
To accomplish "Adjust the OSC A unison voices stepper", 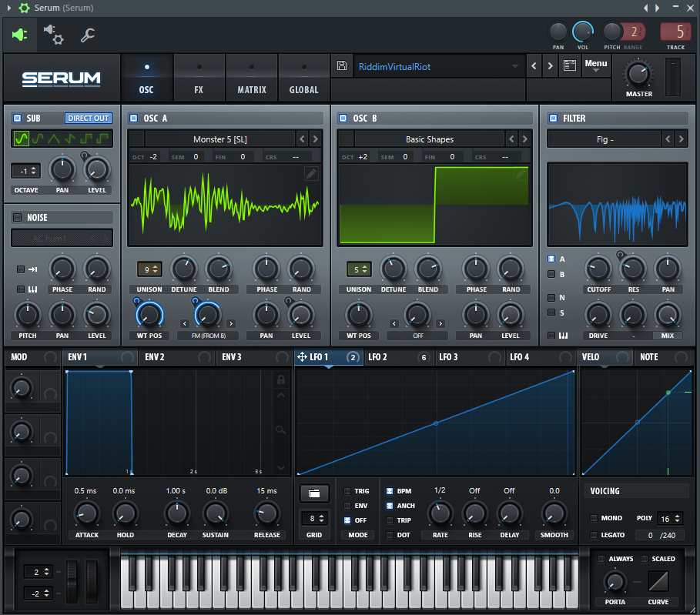I will [x=149, y=269].
